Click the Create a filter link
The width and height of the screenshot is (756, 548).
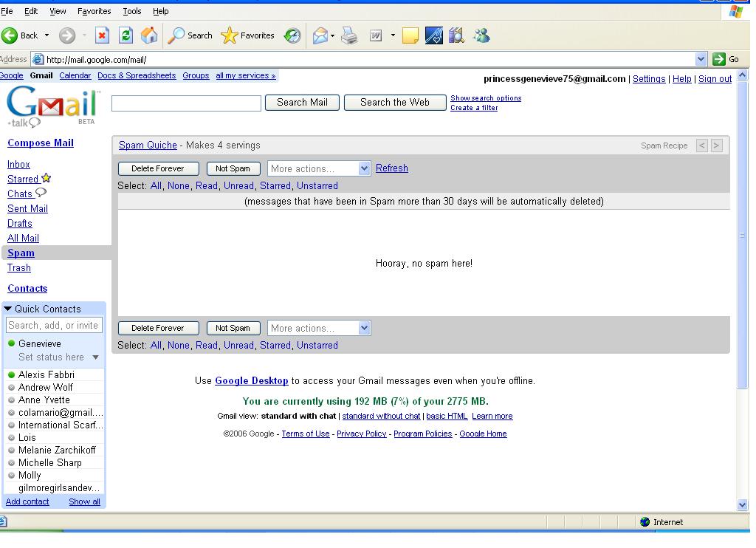(474, 108)
